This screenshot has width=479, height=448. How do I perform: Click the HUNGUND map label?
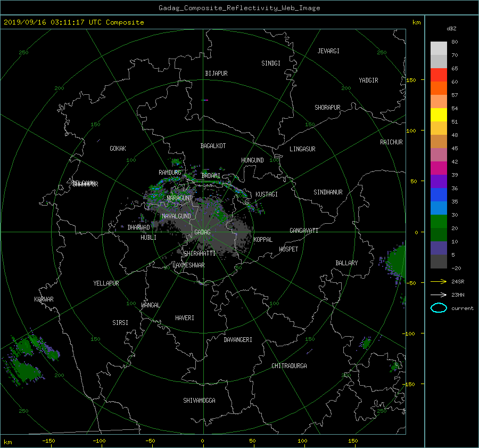(x=252, y=160)
